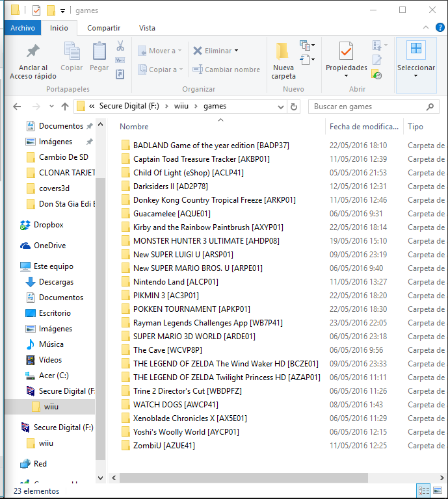Sort by the Nombre column header
The width and height of the screenshot is (448, 499).
coord(134,127)
